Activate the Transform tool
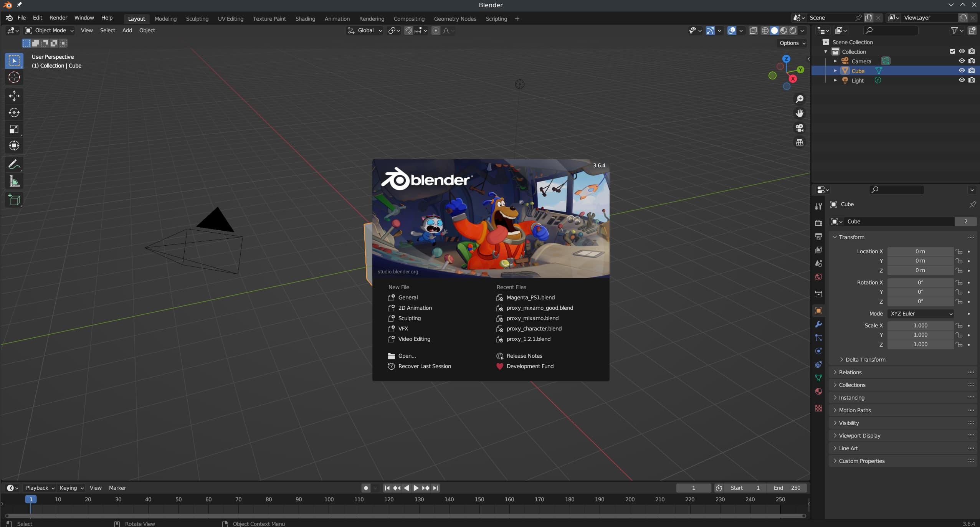 [14, 146]
